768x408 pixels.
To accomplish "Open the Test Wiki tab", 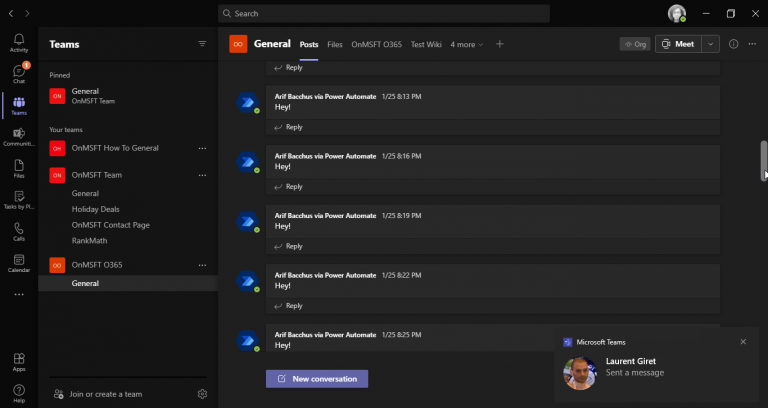I will 426,45.
